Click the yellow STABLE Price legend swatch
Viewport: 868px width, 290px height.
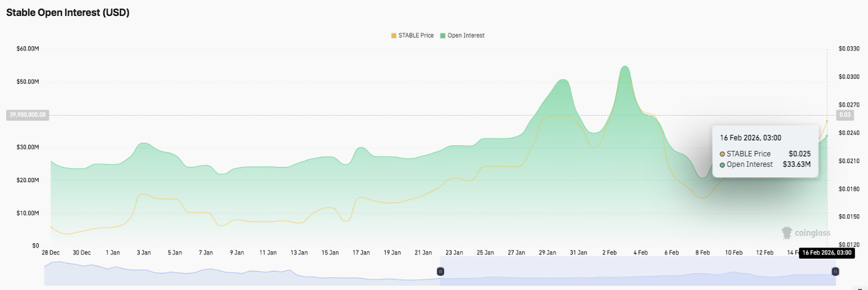(394, 36)
